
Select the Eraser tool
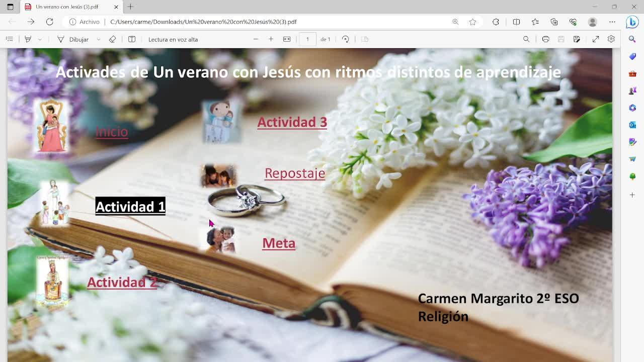pos(112,39)
